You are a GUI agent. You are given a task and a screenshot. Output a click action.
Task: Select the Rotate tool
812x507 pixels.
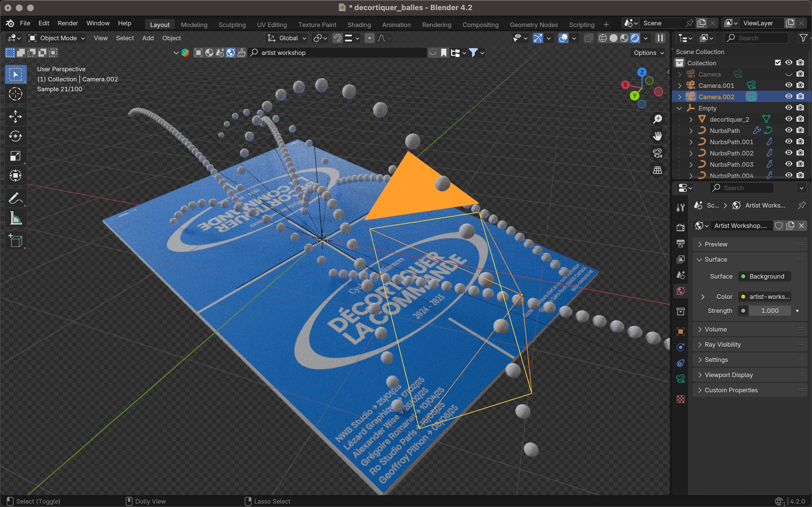click(x=16, y=136)
